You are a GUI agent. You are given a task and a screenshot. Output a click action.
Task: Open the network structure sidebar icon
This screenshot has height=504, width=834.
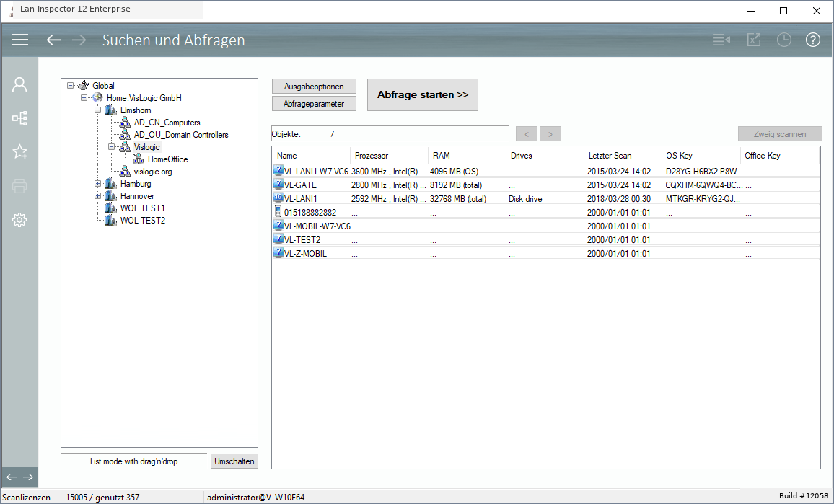19,118
